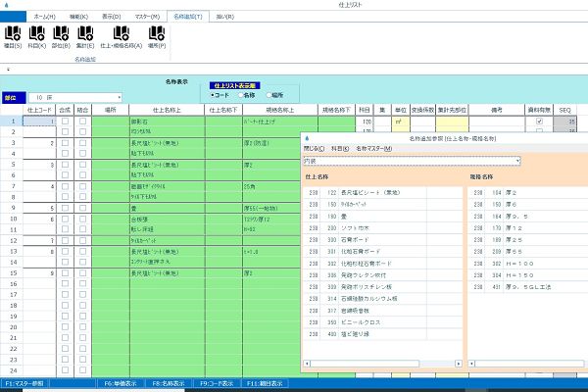This screenshot has width=588, height=392.
Task: Click the F11:細目表示 function button
Action: pyautogui.click(x=265, y=383)
